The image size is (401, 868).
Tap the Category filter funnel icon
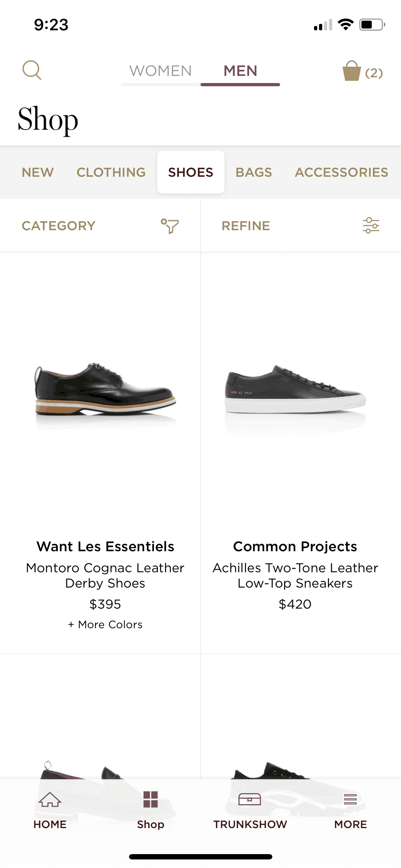coord(170,226)
